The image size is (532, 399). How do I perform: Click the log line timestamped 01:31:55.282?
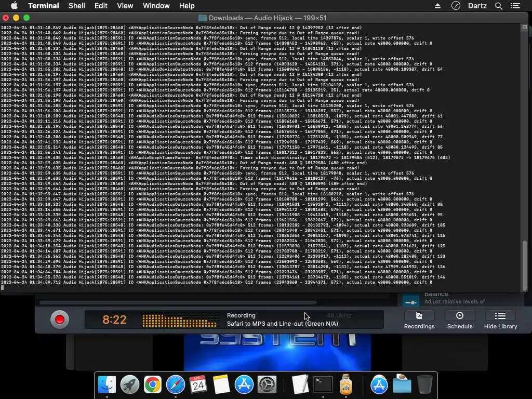coord(221,69)
